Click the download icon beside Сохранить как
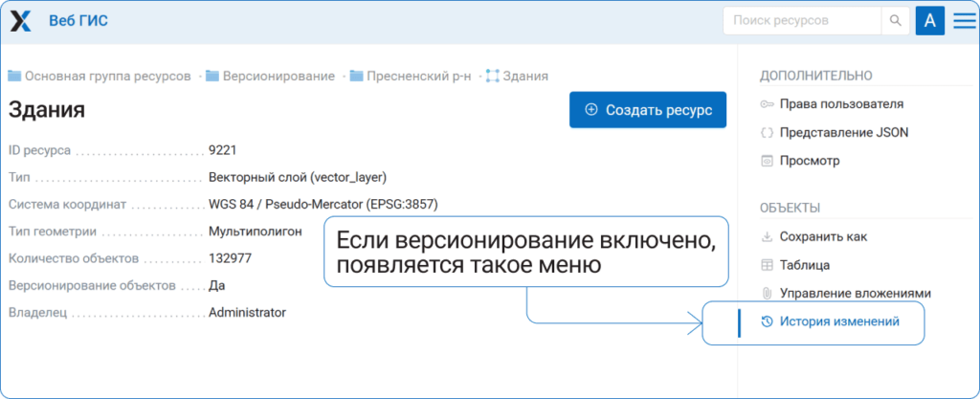Screen dimensions: 980x399 767,237
